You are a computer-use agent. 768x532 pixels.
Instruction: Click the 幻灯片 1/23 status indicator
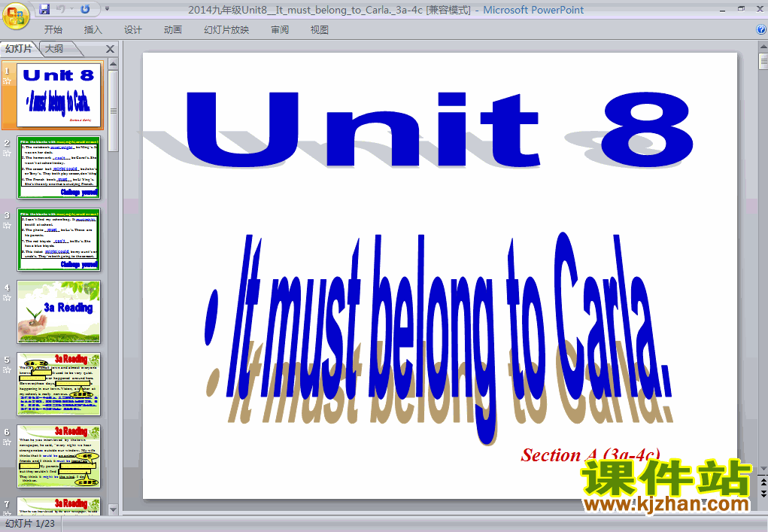[30, 524]
